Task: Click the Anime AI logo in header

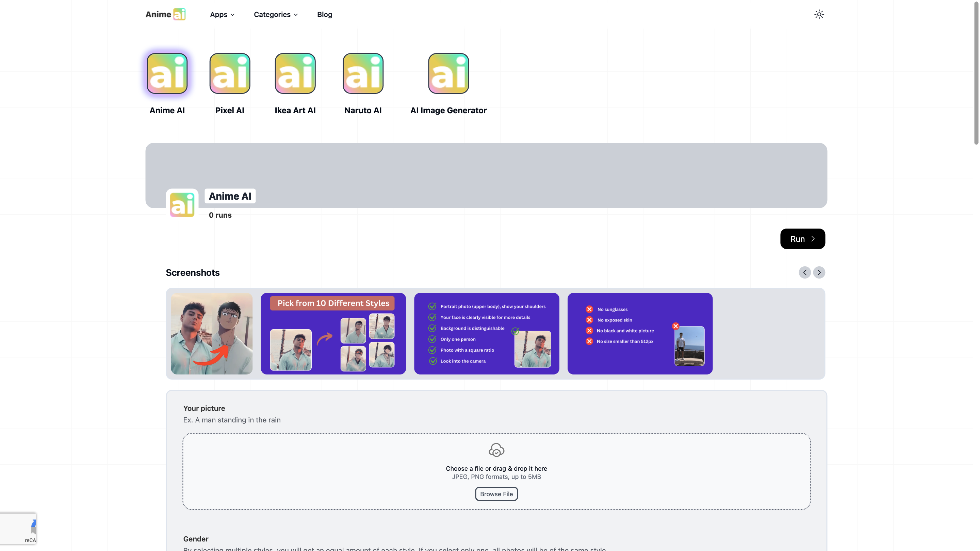Action: click(165, 14)
